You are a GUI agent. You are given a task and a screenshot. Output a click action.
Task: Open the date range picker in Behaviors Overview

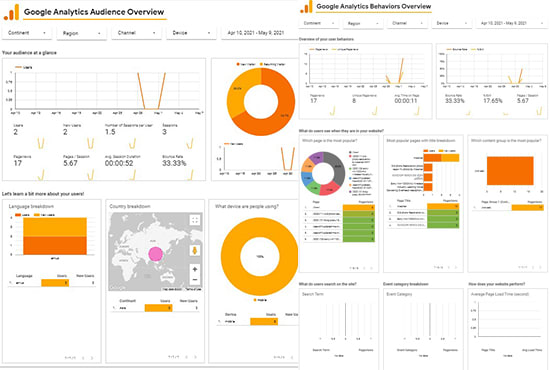coord(512,23)
